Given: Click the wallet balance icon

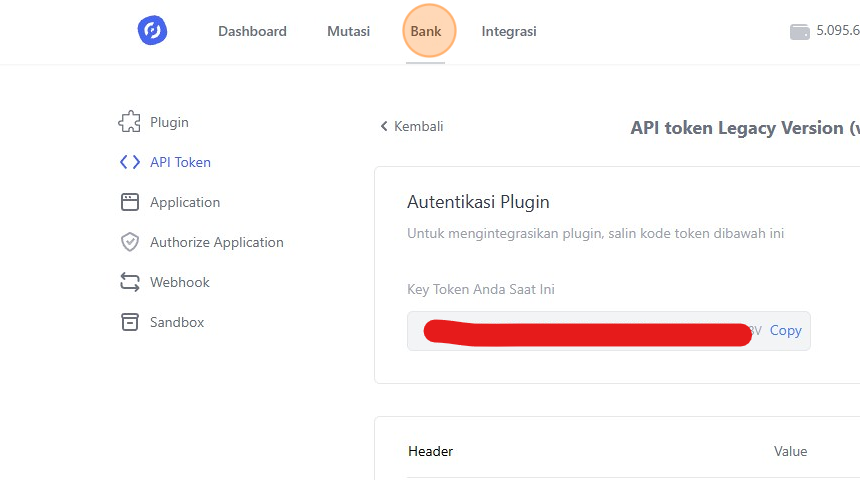Looking at the screenshot, I should click(x=799, y=32).
